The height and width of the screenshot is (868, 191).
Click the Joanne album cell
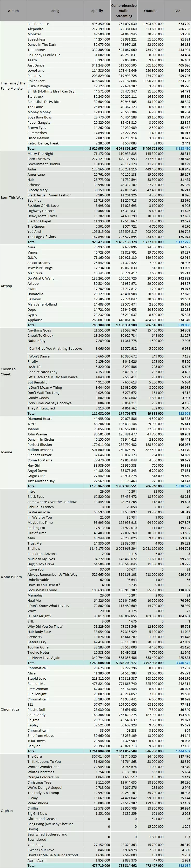pos(14,452)
